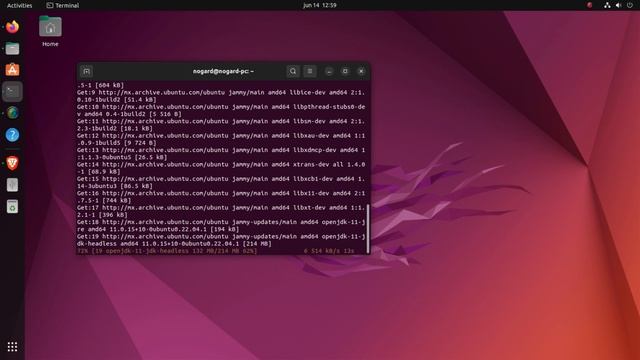Minimize the terminal window
640x360 pixels.
[329, 71]
